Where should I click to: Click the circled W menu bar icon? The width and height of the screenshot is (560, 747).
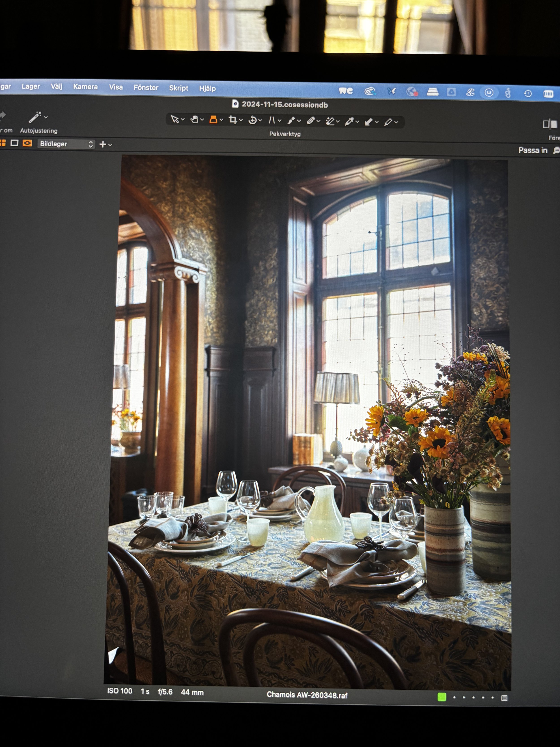tap(489, 93)
